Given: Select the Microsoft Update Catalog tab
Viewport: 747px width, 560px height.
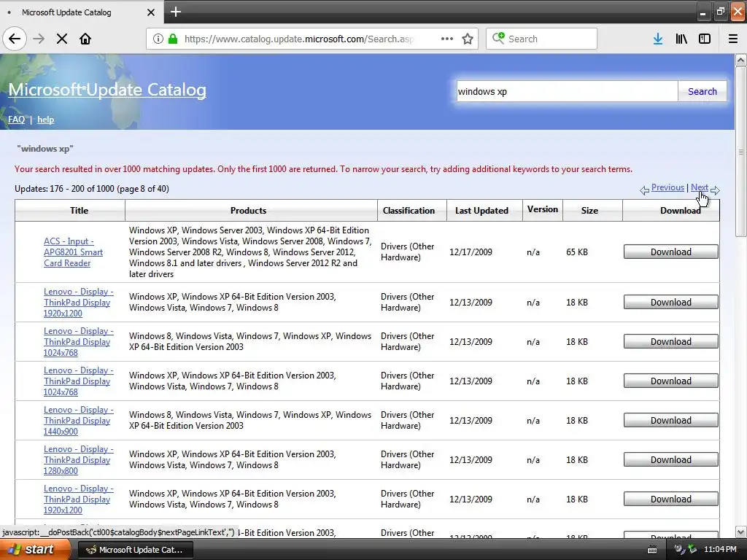Looking at the screenshot, I should click(81, 12).
